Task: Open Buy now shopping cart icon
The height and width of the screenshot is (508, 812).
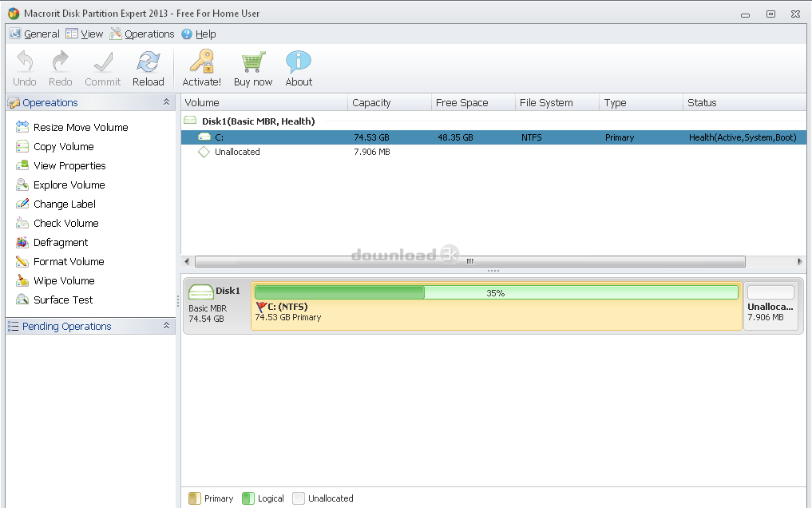Action: click(253, 62)
